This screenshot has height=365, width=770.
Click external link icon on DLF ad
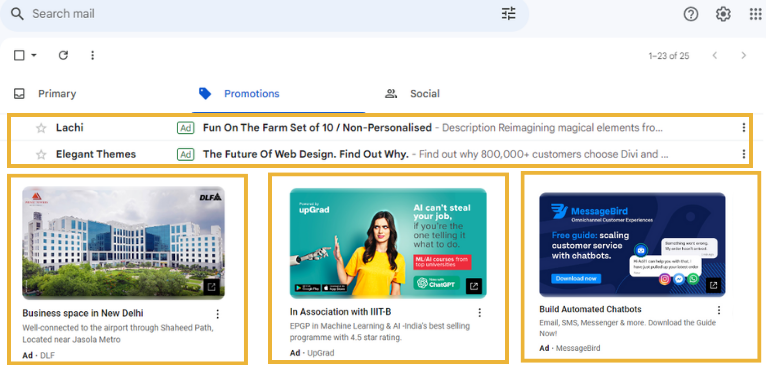click(x=212, y=287)
